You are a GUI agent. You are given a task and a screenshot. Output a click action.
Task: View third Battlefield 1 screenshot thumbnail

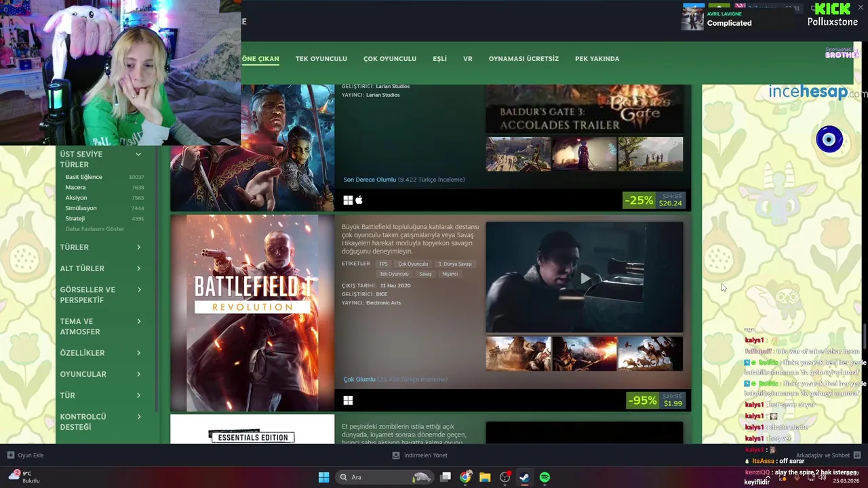650,353
